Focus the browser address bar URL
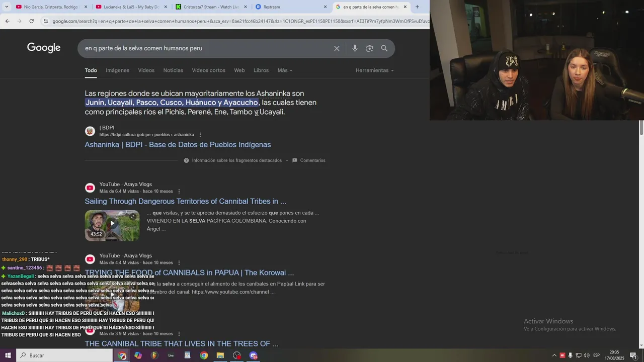The image size is (644, 362). (x=240, y=21)
